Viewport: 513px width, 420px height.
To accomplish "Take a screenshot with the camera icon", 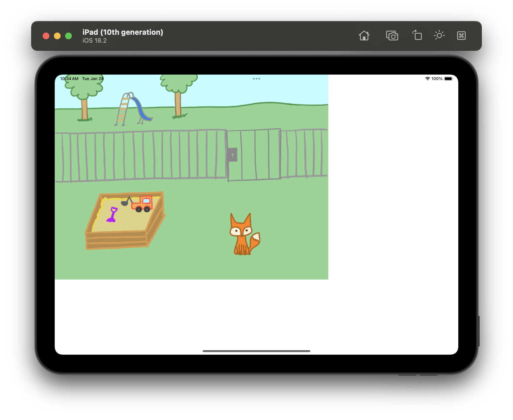I will [x=392, y=36].
